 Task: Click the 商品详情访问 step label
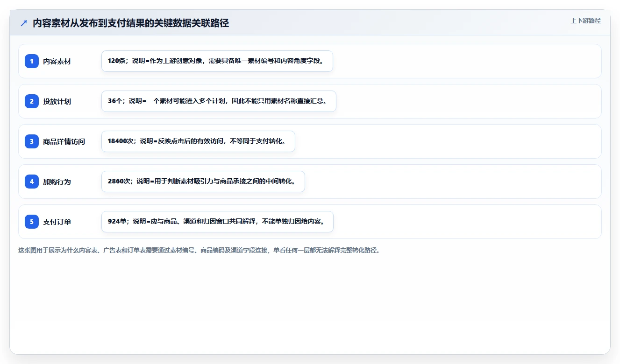pos(64,141)
